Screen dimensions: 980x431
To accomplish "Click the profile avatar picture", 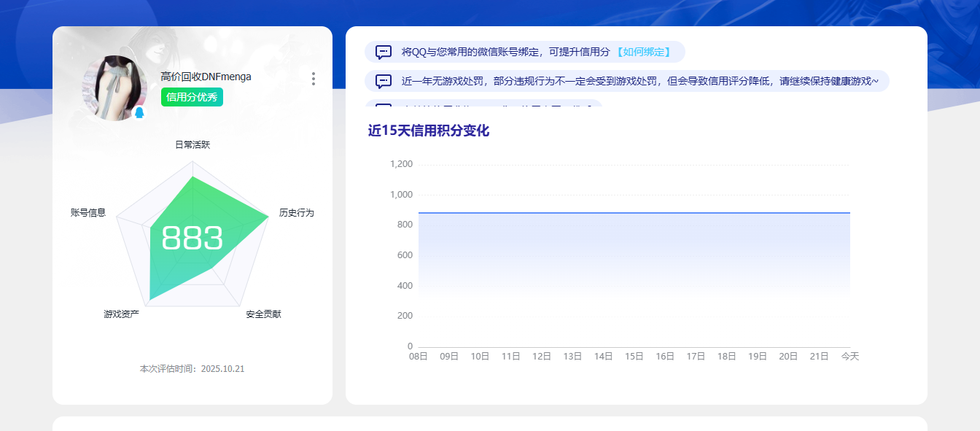I will click(114, 88).
